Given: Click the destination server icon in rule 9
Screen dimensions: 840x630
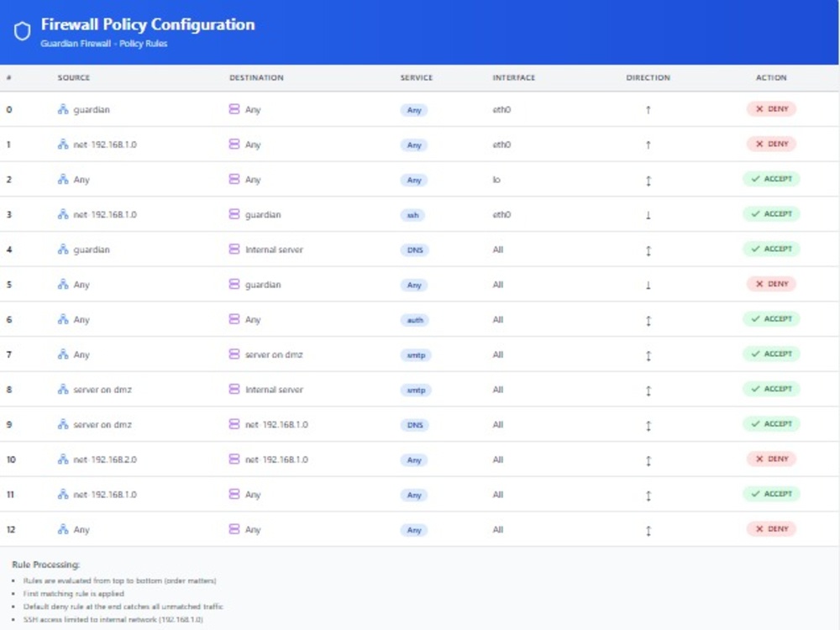Looking at the screenshot, I should 234,424.
